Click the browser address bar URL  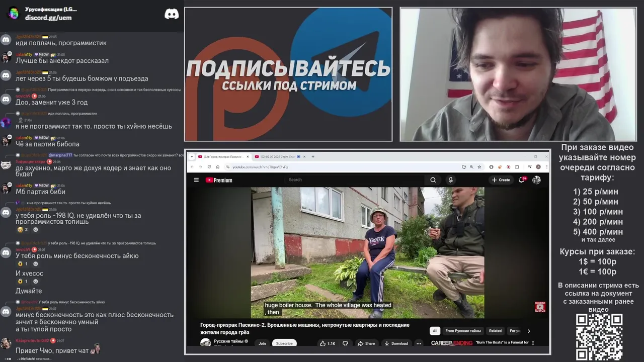tap(260, 167)
